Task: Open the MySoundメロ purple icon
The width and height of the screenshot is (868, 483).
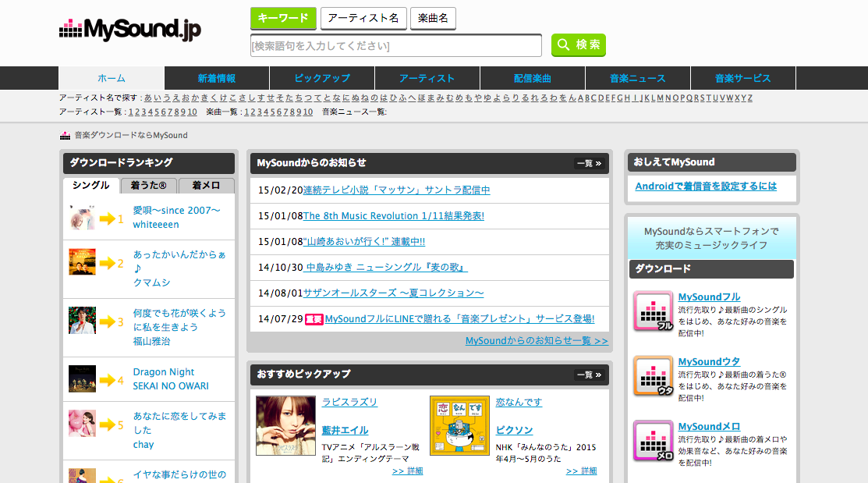Action: pos(653,440)
